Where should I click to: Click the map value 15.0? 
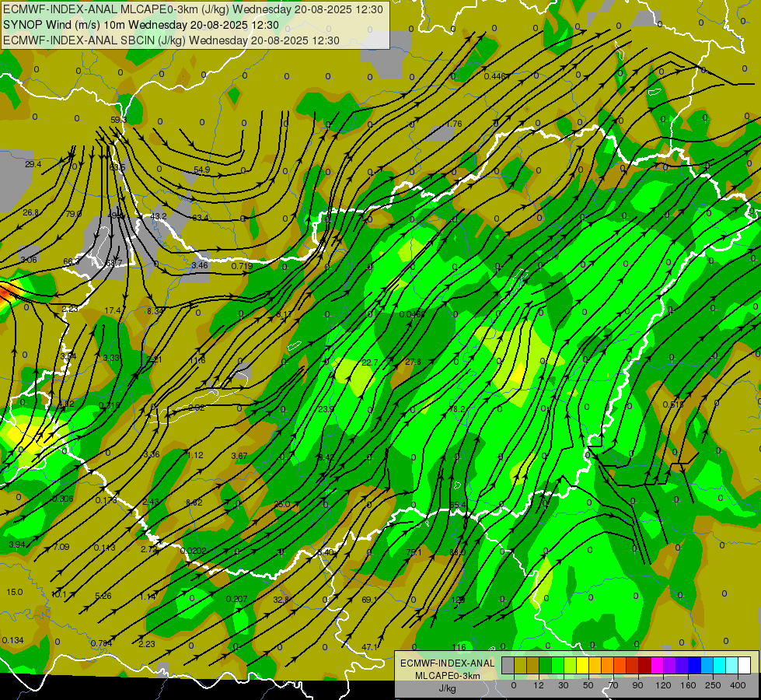[15, 592]
